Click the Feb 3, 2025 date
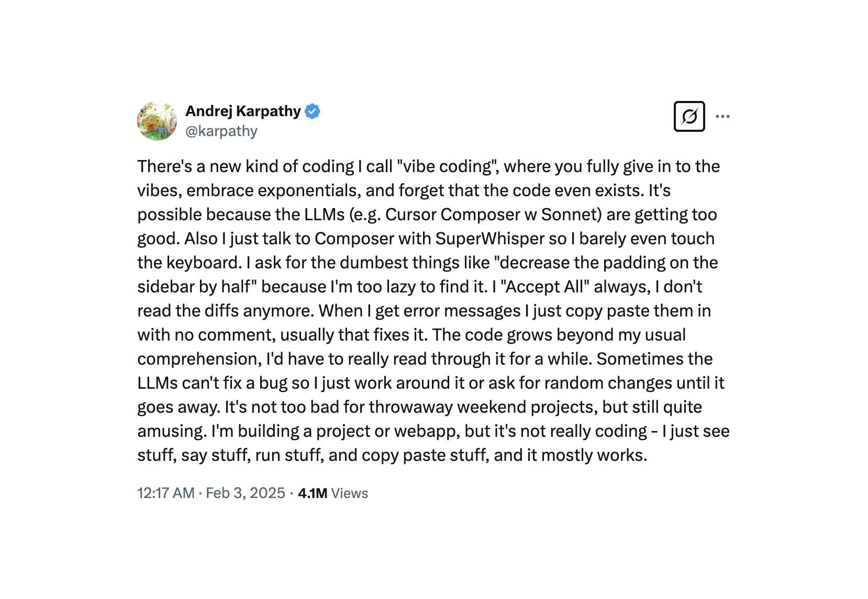 [246, 493]
